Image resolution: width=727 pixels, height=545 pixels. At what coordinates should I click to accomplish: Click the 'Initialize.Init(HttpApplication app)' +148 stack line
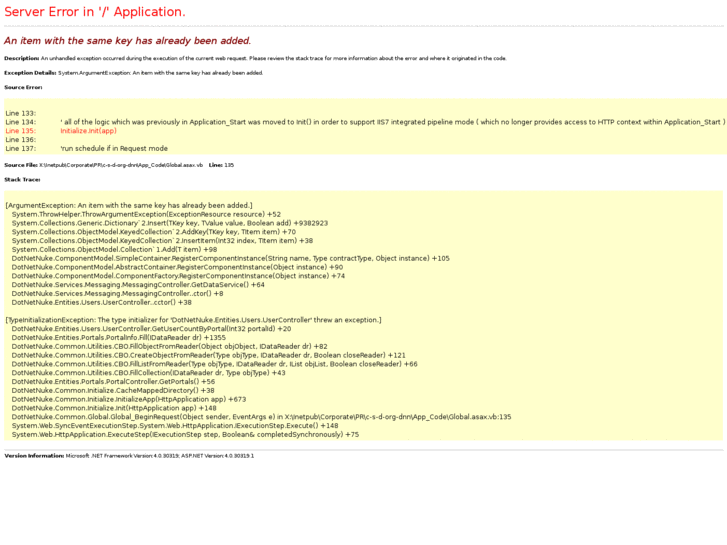(114, 408)
